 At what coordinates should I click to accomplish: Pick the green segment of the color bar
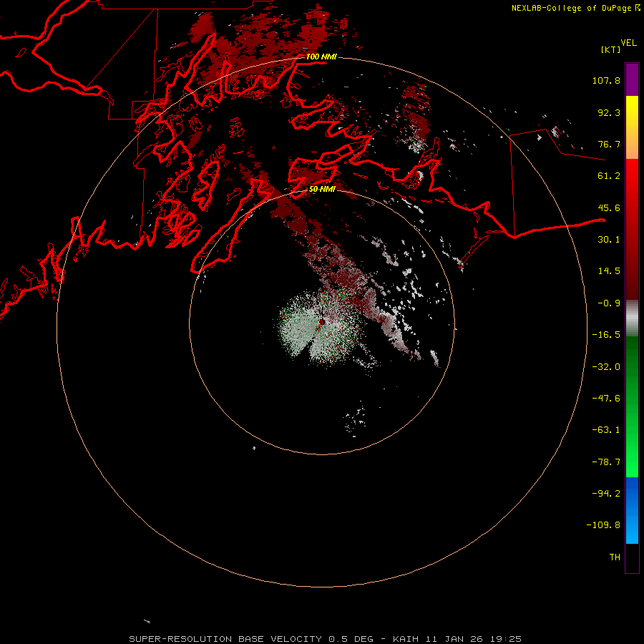pyautogui.click(x=632, y=406)
